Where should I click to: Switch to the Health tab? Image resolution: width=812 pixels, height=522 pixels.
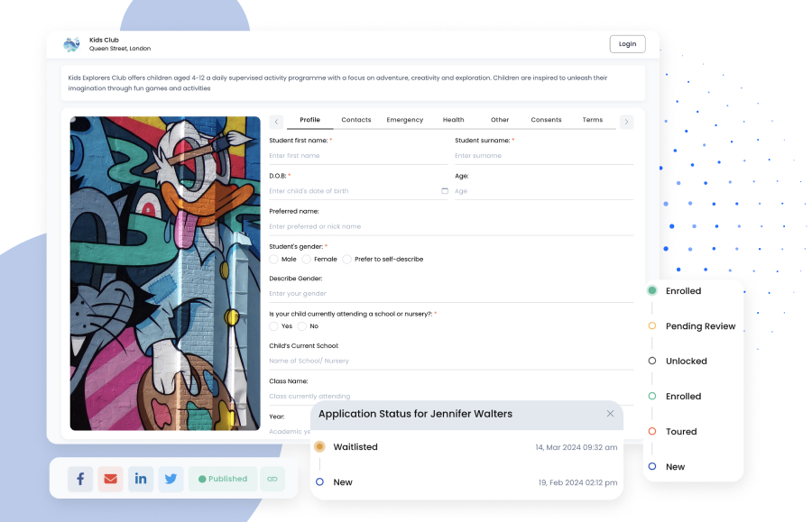(x=453, y=120)
